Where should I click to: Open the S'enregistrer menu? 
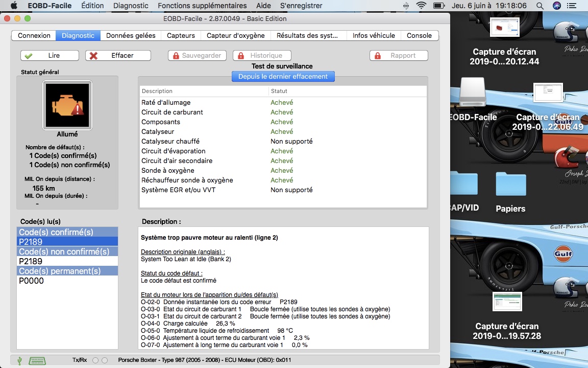301,6
